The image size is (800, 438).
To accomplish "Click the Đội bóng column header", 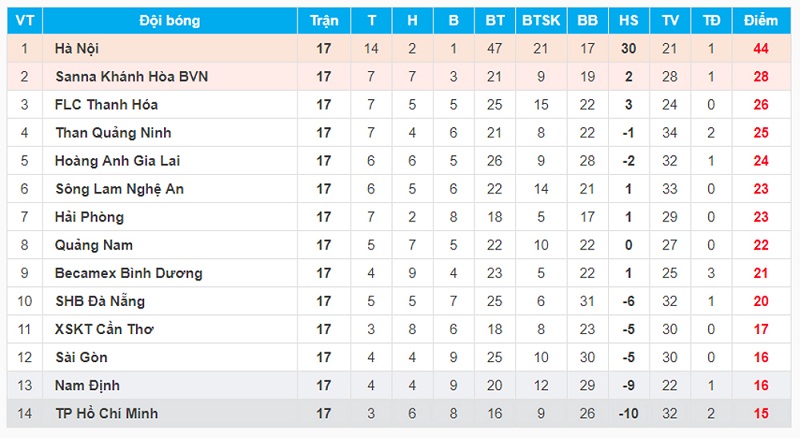I will [x=170, y=21].
